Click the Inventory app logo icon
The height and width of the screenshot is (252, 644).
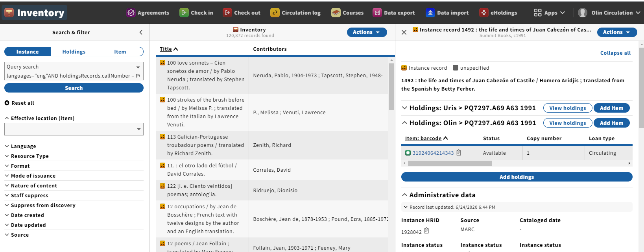point(9,13)
